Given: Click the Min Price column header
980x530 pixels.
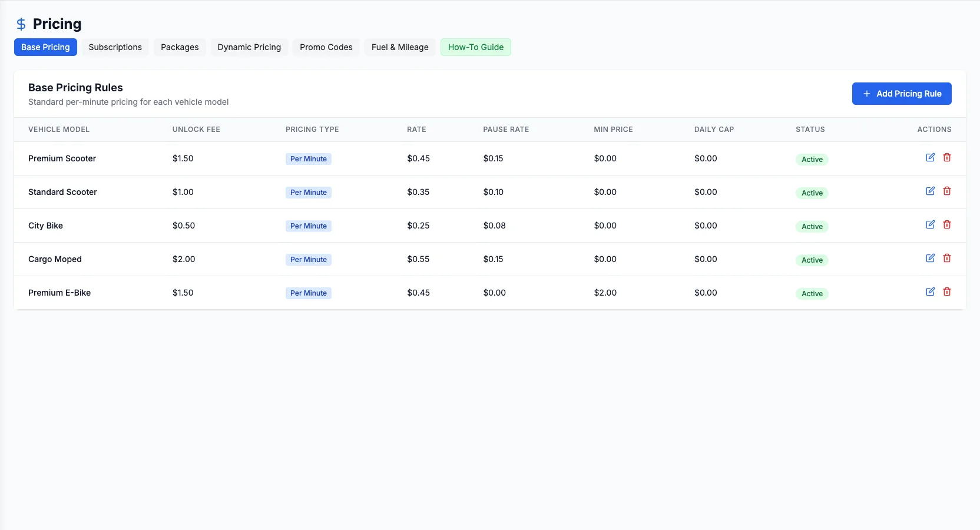Looking at the screenshot, I should [x=613, y=130].
